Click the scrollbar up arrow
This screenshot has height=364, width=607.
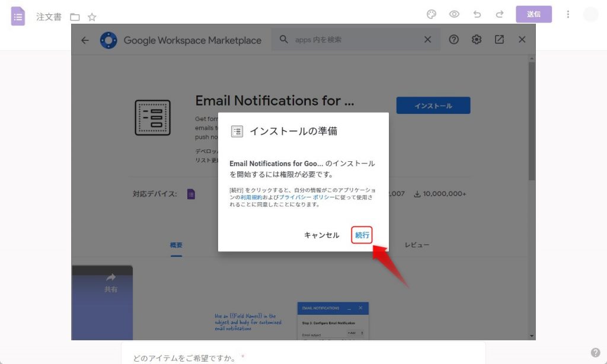coord(532,59)
